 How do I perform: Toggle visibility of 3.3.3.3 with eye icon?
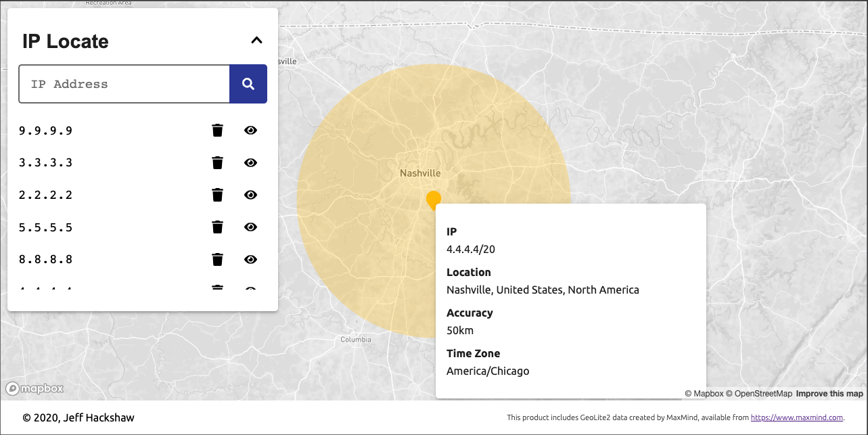tap(250, 163)
